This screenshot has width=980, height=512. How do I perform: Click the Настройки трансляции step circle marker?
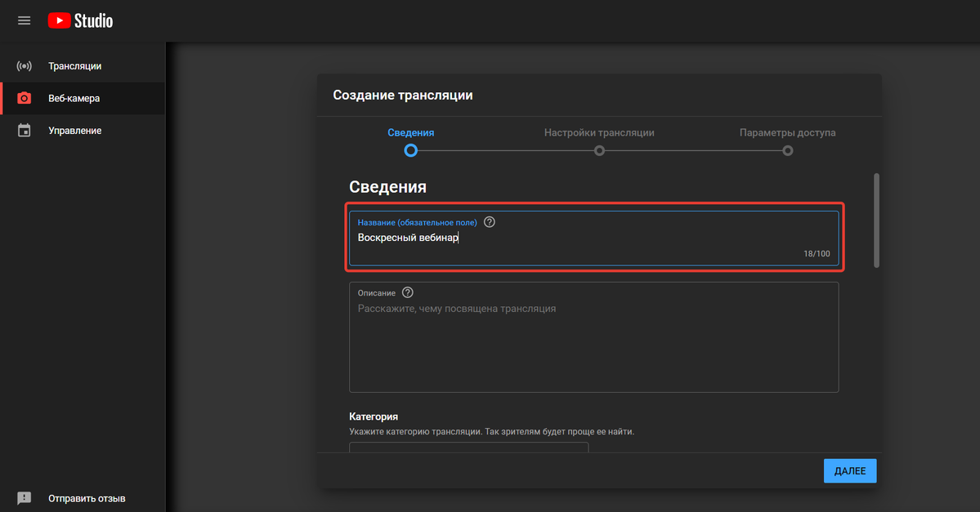pyautogui.click(x=599, y=150)
